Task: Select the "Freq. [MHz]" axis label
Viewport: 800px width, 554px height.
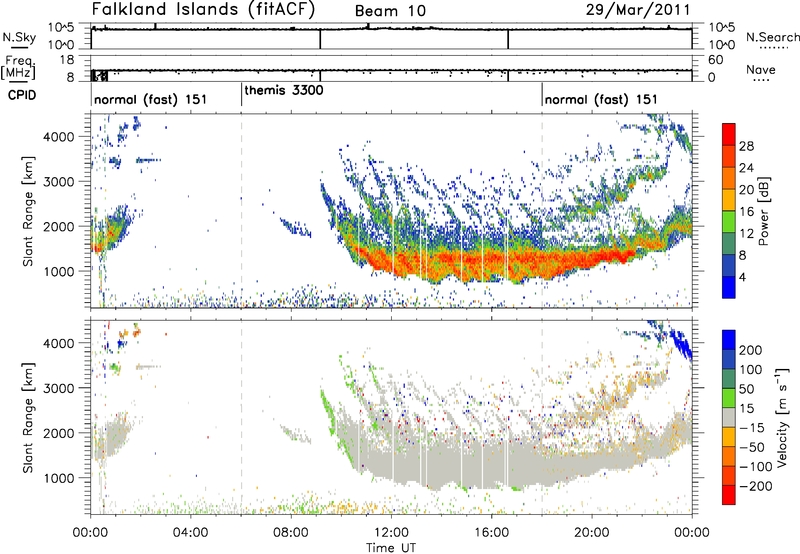Action: (18, 67)
